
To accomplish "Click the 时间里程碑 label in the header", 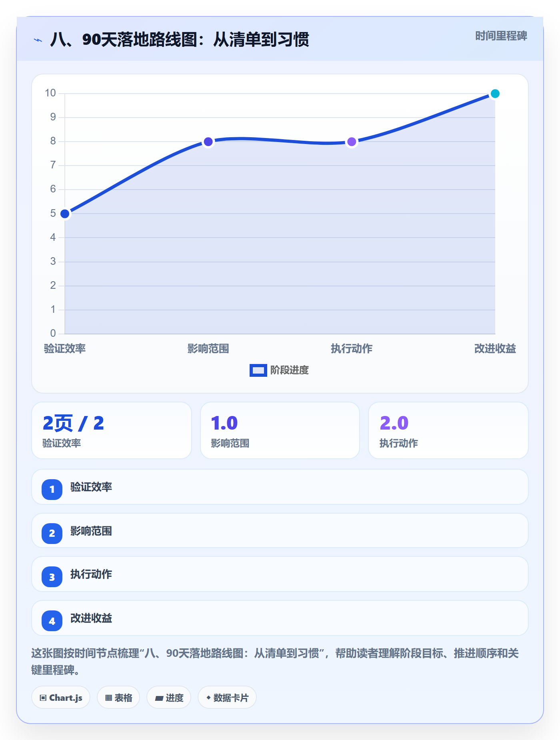I will tap(501, 36).
